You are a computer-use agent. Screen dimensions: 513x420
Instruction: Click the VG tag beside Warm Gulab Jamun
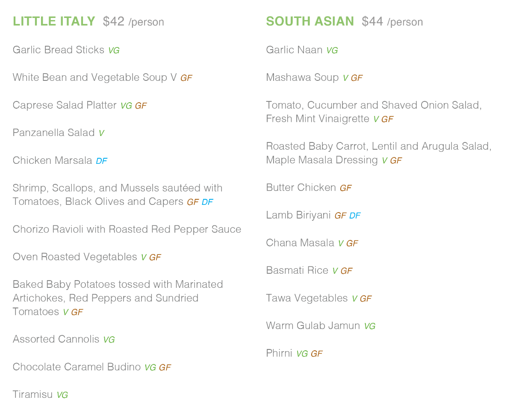(x=369, y=326)
